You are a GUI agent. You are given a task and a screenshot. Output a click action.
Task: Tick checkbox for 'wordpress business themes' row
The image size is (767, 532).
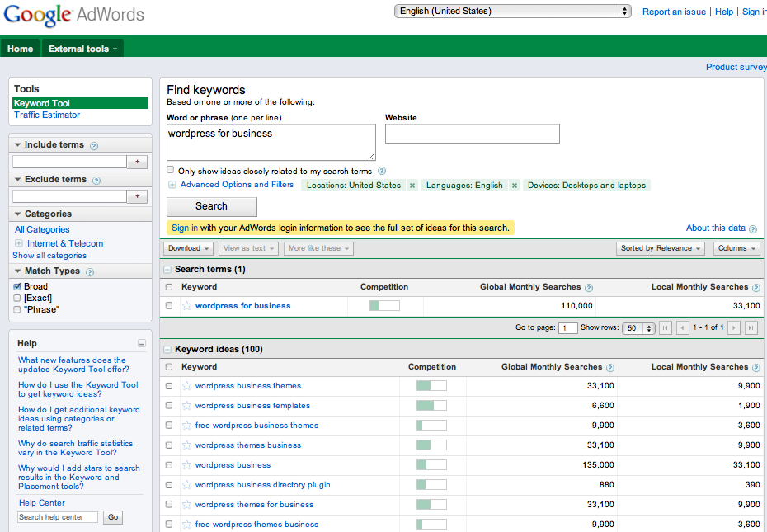pos(169,386)
